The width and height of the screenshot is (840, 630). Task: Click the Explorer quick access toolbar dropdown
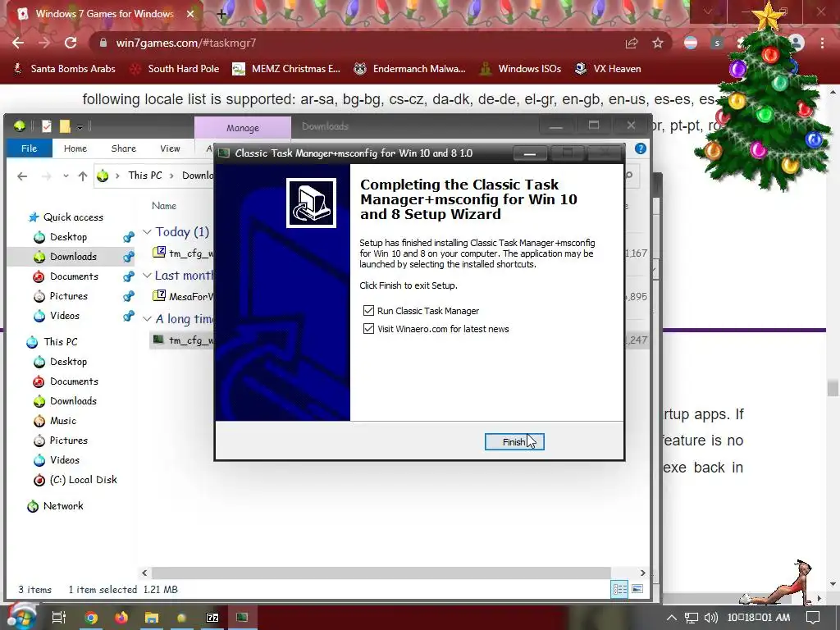80,127
